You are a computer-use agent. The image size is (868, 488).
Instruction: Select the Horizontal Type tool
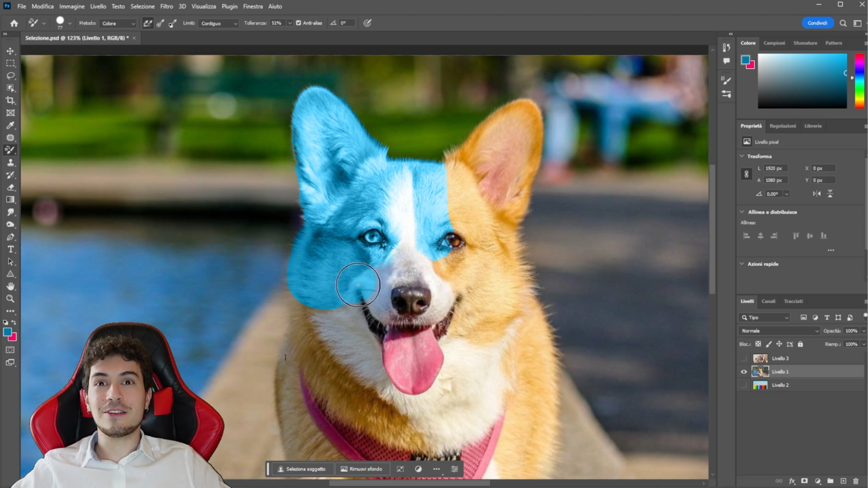pyautogui.click(x=10, y=250)
